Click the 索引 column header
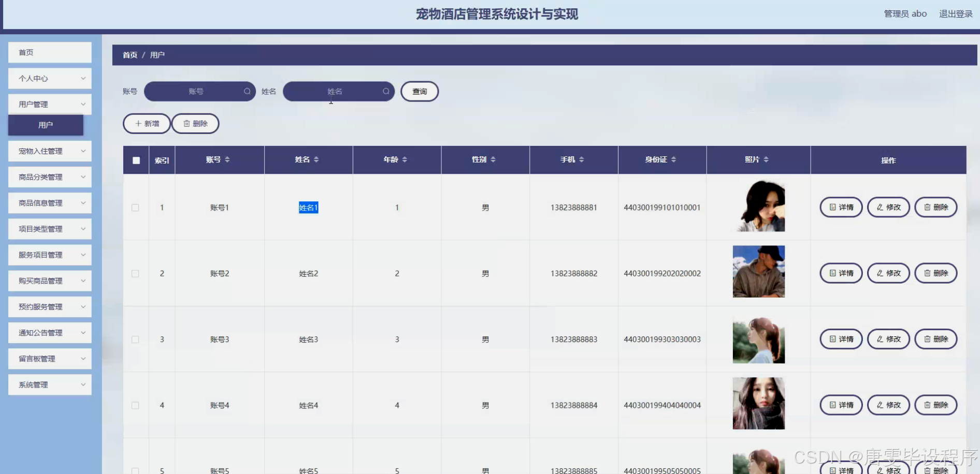 coord(162,160)
